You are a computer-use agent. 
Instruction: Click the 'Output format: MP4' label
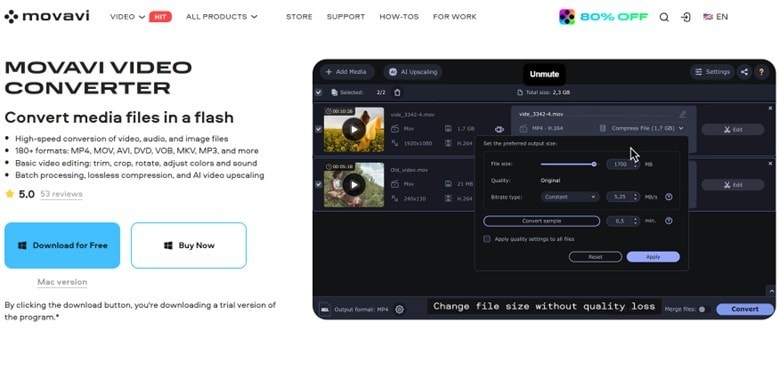[361, 309]
